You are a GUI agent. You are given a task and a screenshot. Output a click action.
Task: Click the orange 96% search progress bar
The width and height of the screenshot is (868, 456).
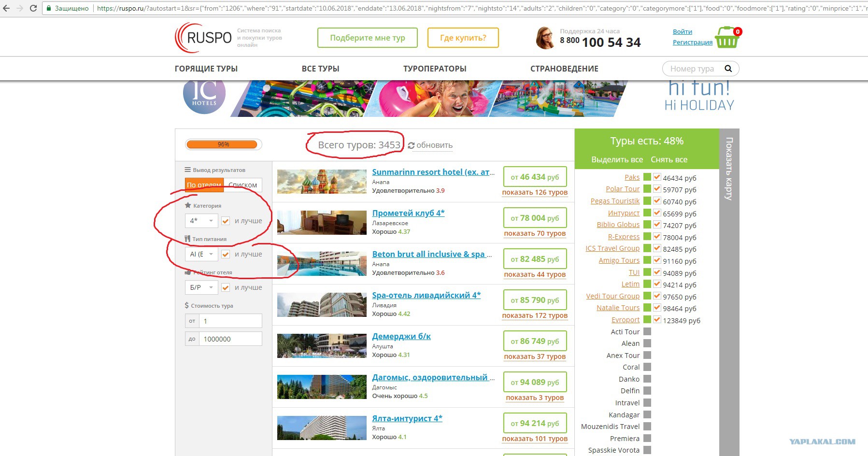click(223, 144)
